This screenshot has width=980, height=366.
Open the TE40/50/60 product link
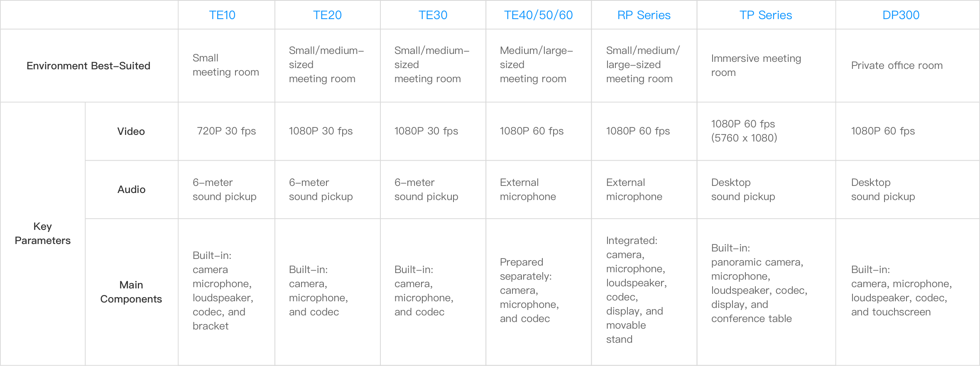tap(538, 15)
